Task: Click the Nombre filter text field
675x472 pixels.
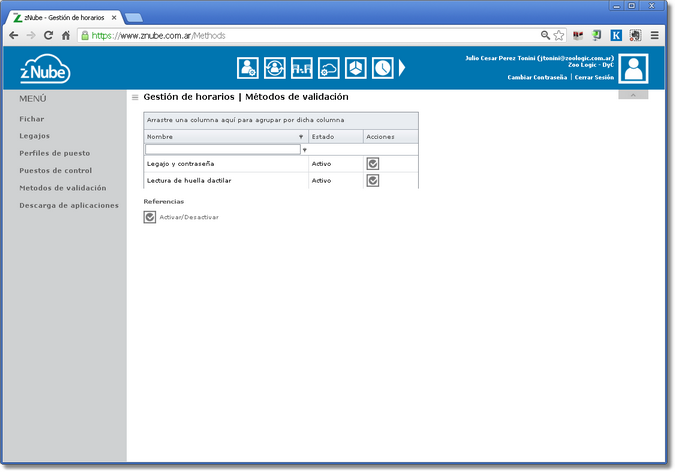Action: pyautogui.click(x=222, y=150)
